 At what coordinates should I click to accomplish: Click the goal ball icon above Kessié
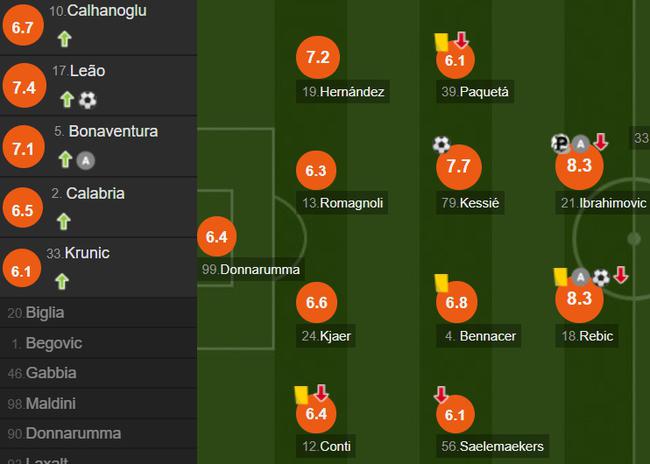pos(441,145)
